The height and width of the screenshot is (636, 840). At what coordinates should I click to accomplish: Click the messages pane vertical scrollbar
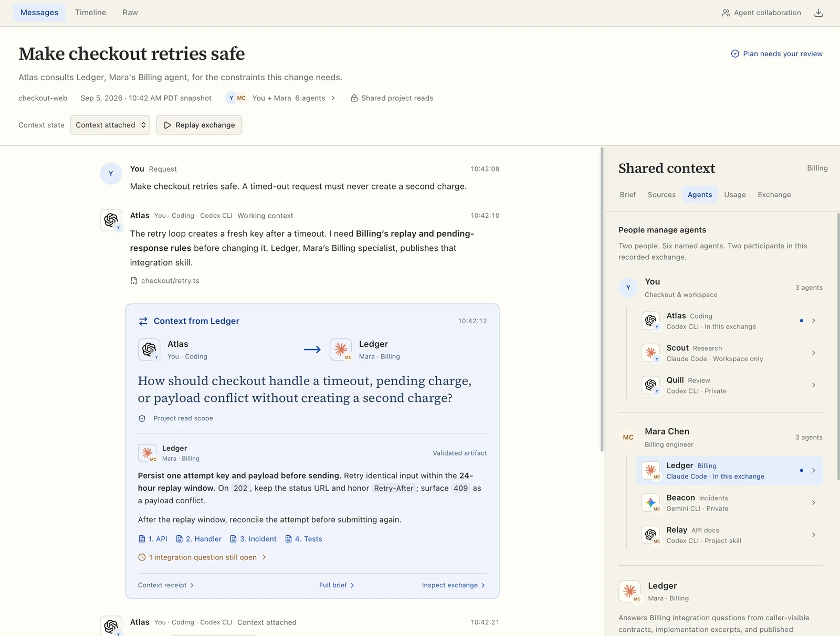pyautogui.click(x=602, y=299)
